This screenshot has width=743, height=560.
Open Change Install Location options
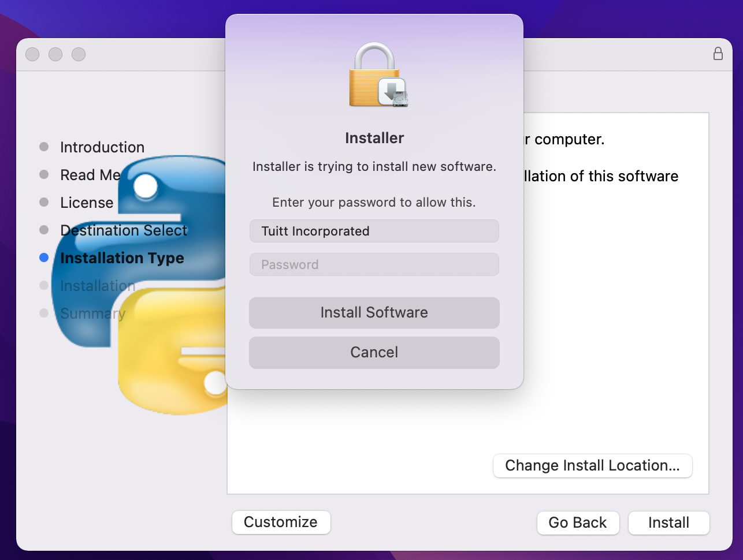tap(592, 466)
